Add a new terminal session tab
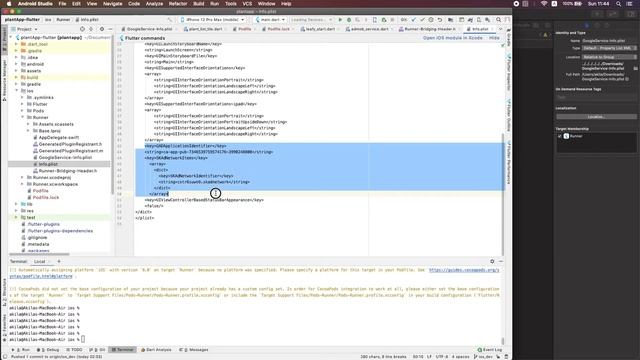The height and width of the screenshot is (360, 640). (x=59, y=261)
